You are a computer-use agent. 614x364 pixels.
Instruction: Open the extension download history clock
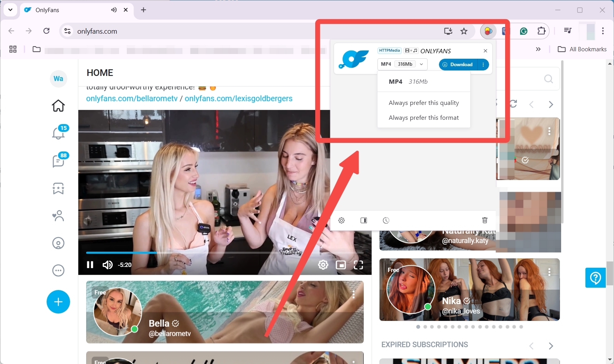click(x=386, y=220)
